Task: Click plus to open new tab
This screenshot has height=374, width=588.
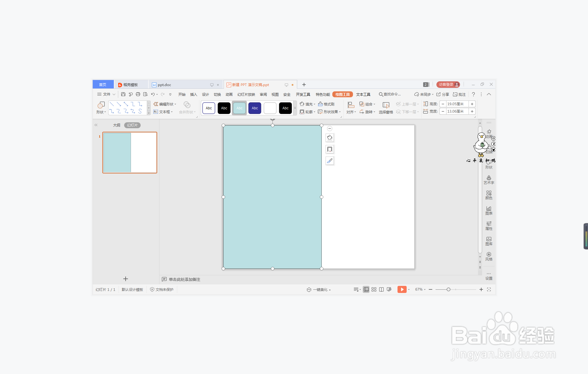Action: tap(304, 85)
